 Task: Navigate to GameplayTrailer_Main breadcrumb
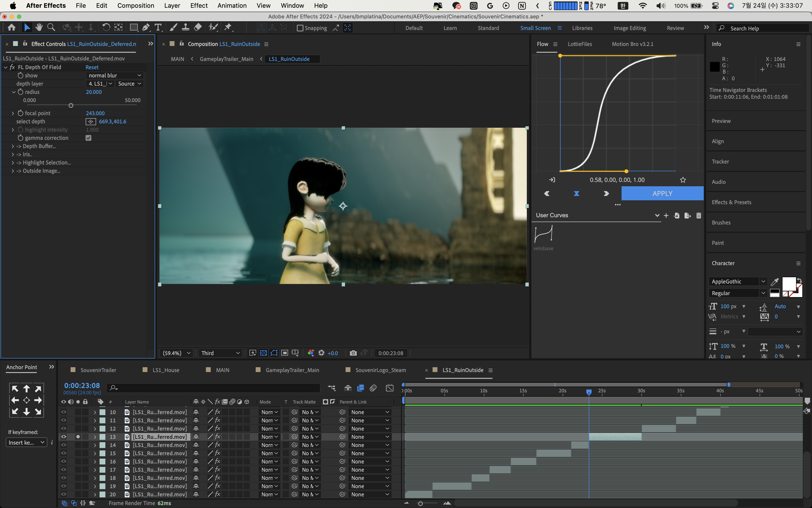pos(226,59)
